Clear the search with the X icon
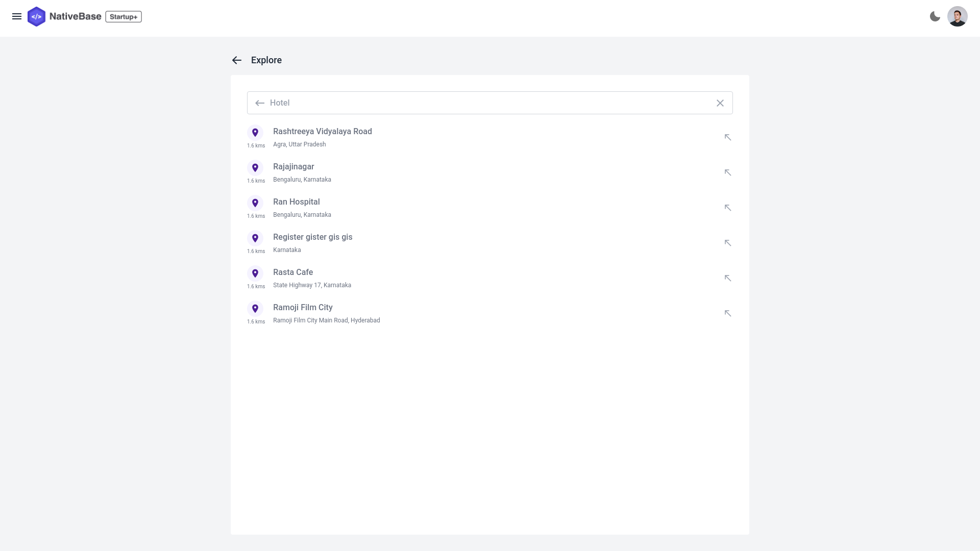The width and height of the screenshot is (980, 551). pos(720,103)
